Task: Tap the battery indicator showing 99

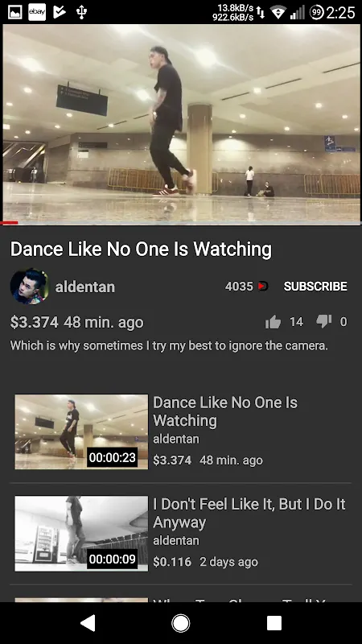Action: click(x=316, y=13)
